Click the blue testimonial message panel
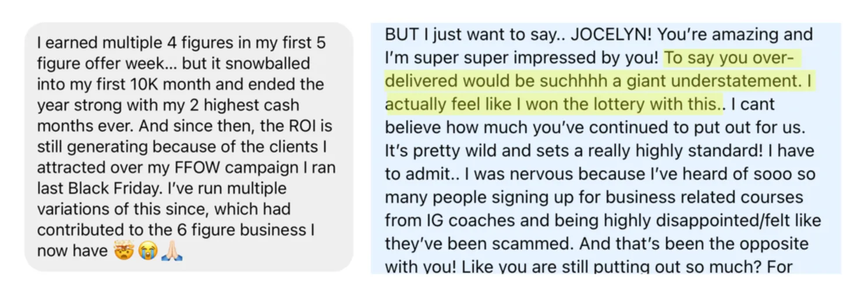 (x=605, y=148)
